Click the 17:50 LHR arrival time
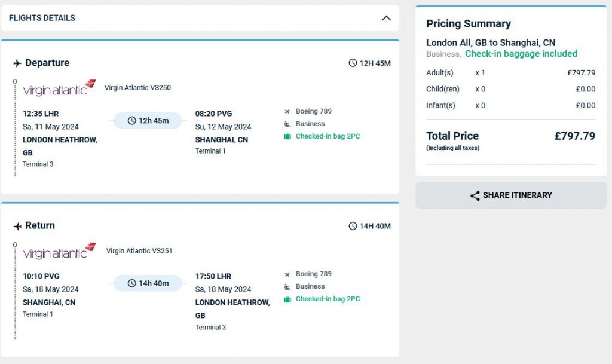This screenshot has height=364, width=612. point(213,276)
